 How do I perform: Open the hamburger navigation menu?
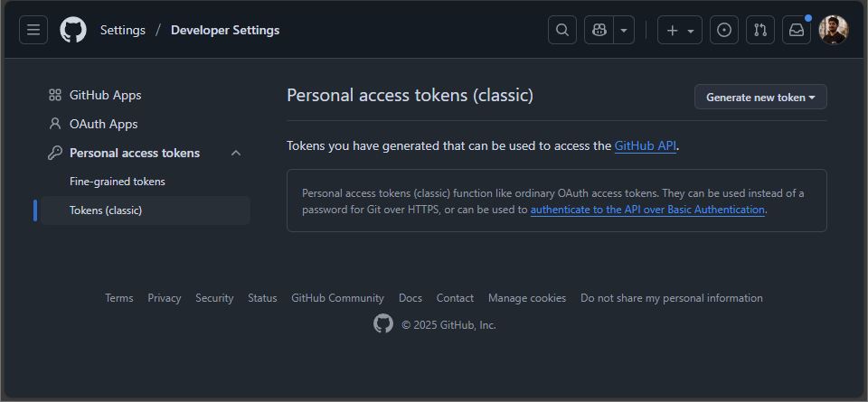(33, 30)
